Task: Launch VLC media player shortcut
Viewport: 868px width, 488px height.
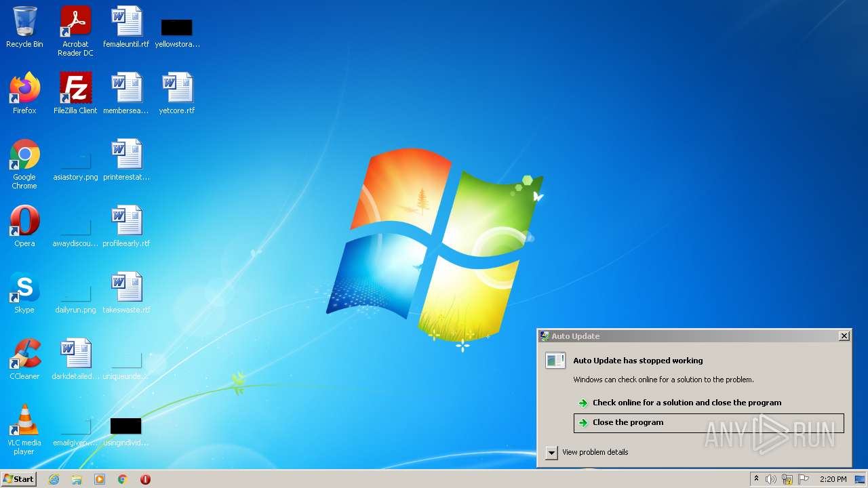Action: point(24,430)
